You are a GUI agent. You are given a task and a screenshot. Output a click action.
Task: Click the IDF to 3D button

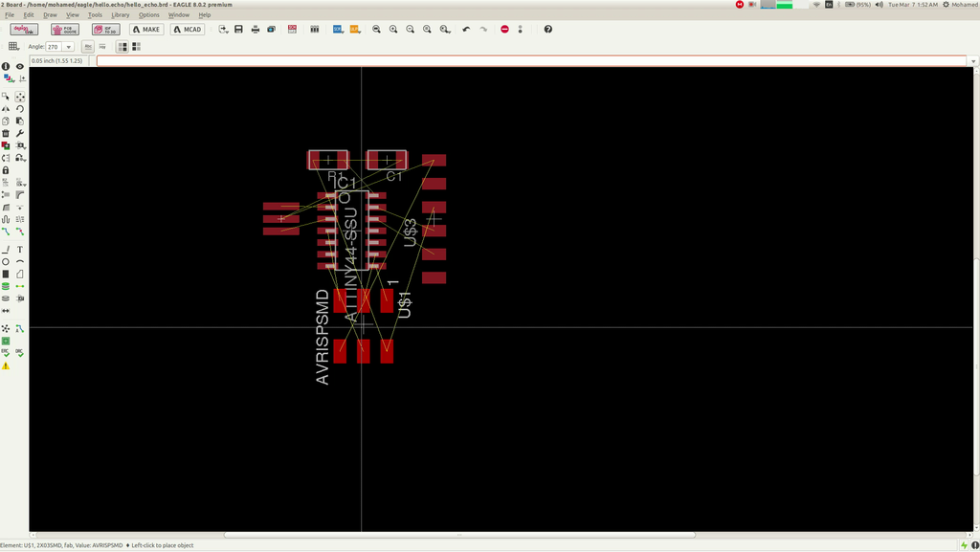105,30
